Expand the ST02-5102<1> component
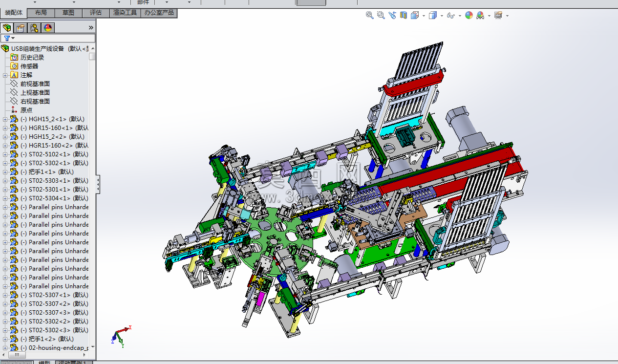The image size is (618, 364). pos(5,154)
